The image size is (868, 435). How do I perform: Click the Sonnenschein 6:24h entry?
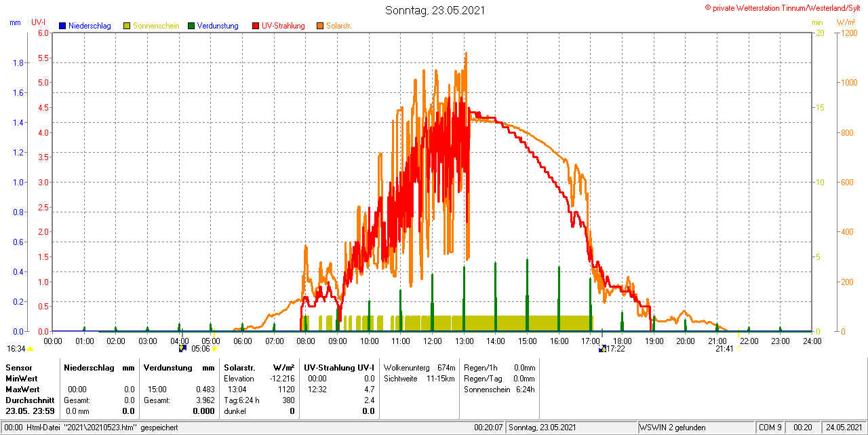tap(500, 390)
